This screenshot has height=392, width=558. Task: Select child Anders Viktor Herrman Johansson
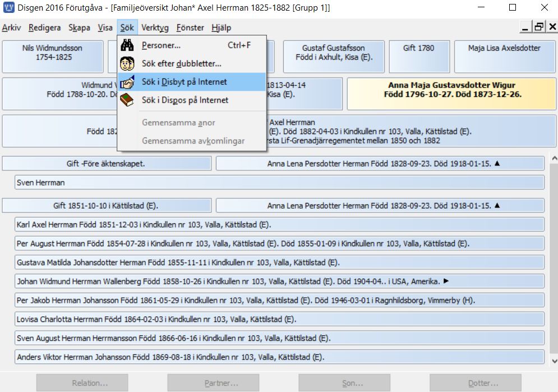279,357
